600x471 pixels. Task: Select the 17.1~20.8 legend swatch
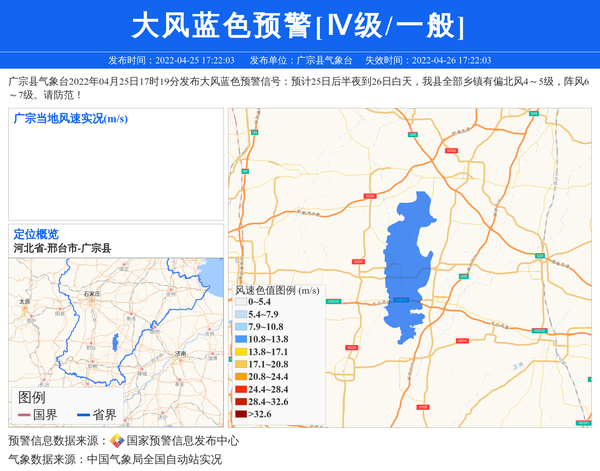coord(240,365)
